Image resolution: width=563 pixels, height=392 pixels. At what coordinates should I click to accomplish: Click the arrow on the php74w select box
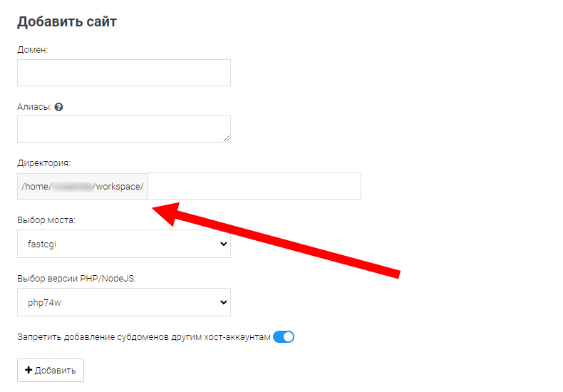224,302
